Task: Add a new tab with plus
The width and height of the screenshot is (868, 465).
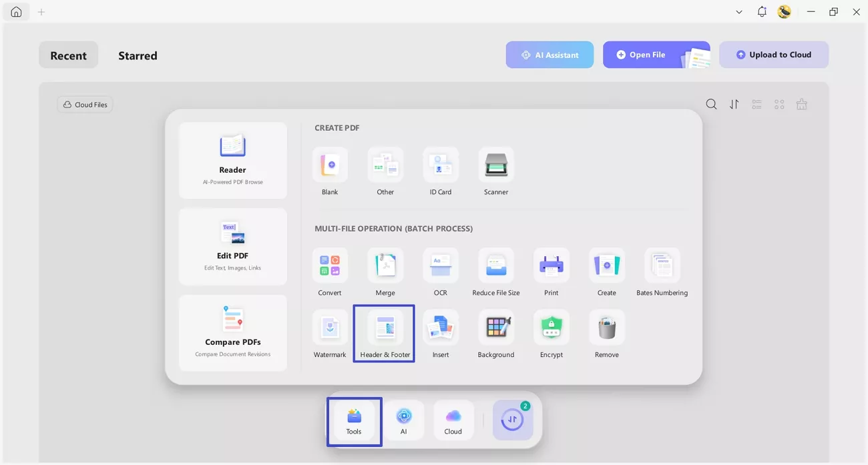Action: click(x=41, y=12)
